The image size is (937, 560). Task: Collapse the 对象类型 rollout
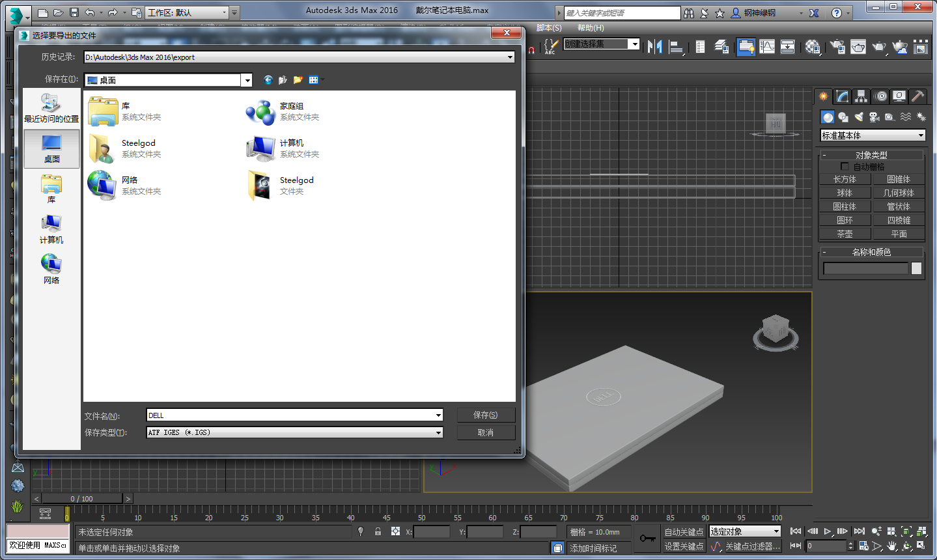point(871,155)
